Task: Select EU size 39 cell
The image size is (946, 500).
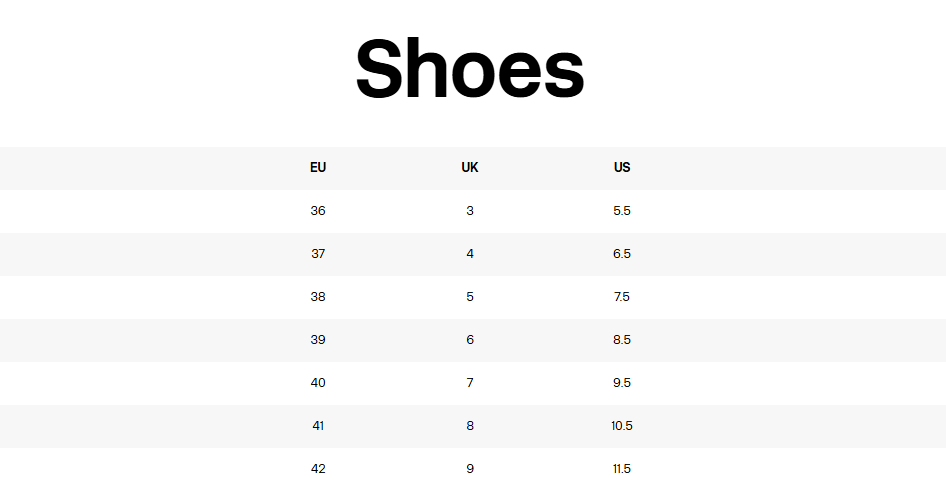Action: click(x=318, y=340)
